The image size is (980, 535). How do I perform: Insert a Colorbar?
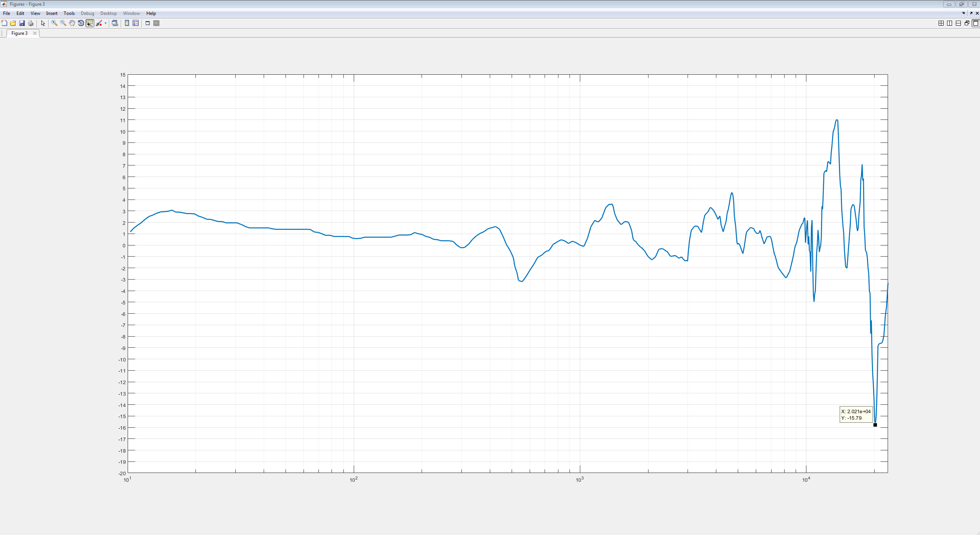click(x=127, y=23)
